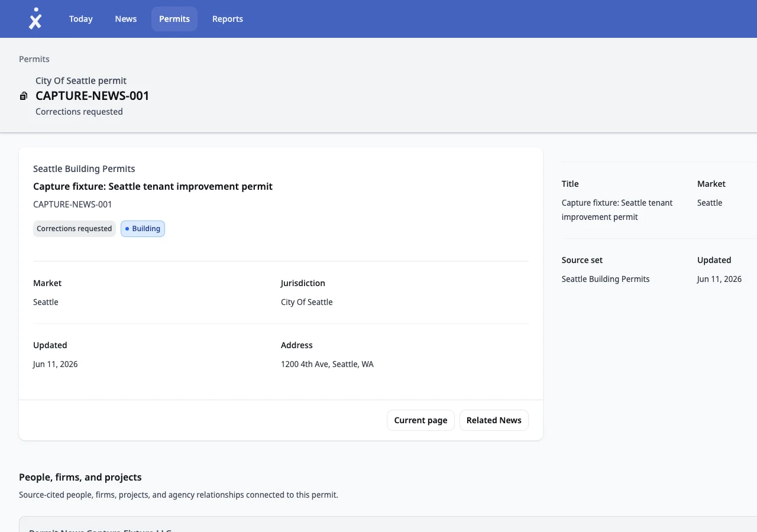This screenshot has width=757, height=532.
Task: Click the 'City Of Seattle permit' header text
Action: tap(81, 80)
